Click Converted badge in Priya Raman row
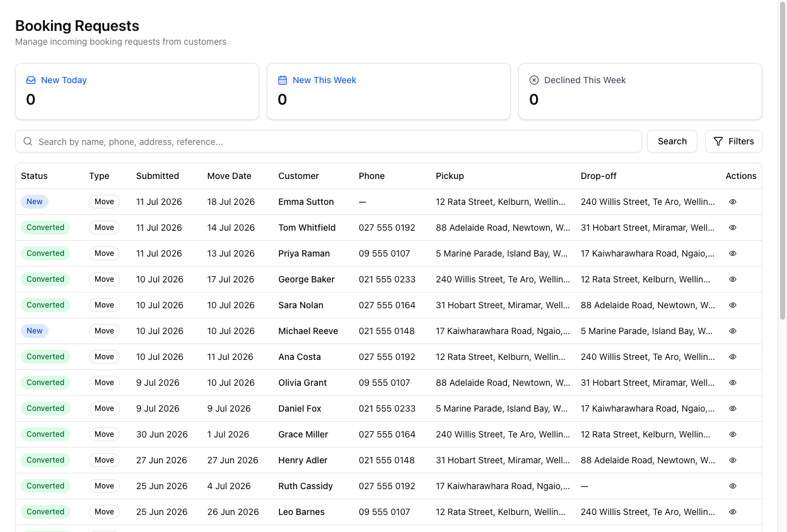This screenshot has width=787, height=532. pos(45,253)
